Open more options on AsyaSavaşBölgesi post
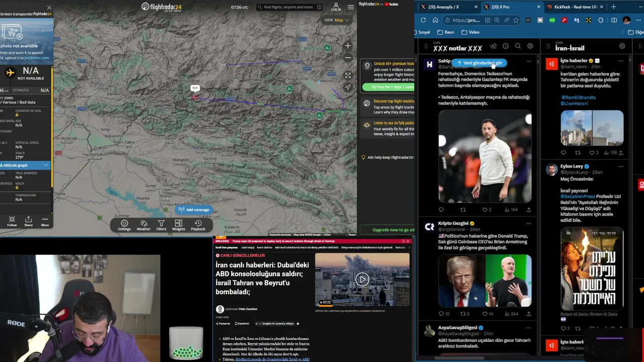 tap(528, 328)
